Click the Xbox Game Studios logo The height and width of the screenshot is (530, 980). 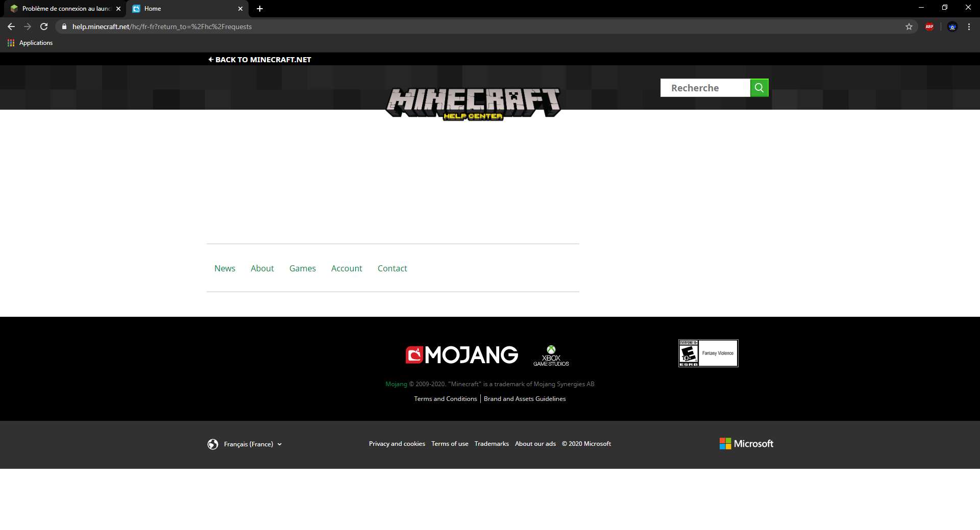(551, 356)
